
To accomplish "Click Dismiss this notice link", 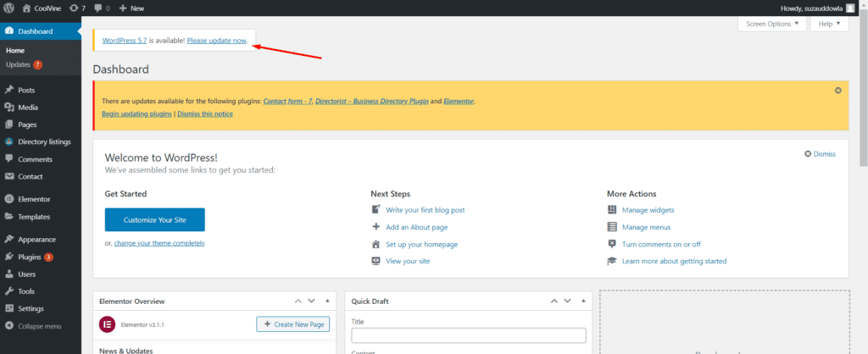I will coord(205,114).
